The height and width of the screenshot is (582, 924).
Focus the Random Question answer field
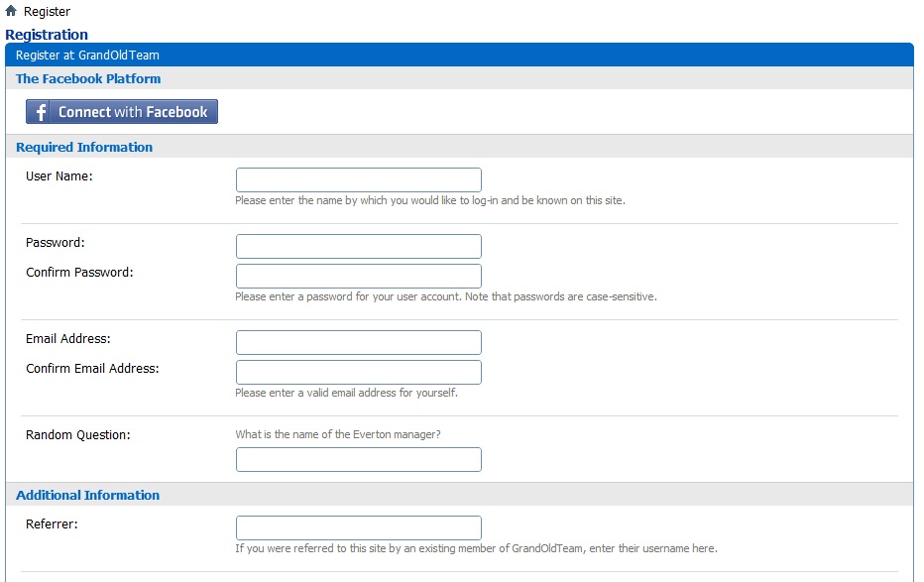pyautogui.click(x=358, y=459)
